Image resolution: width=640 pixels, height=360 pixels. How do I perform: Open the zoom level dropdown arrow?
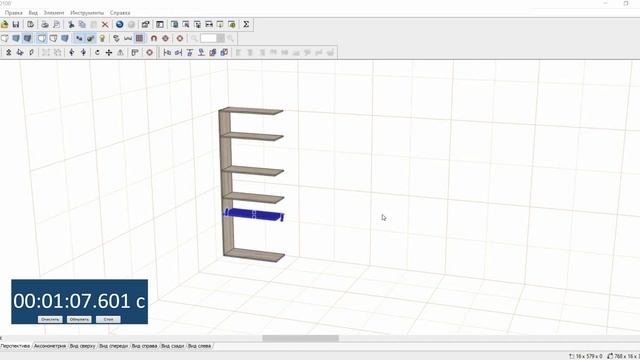coord(220,38)
